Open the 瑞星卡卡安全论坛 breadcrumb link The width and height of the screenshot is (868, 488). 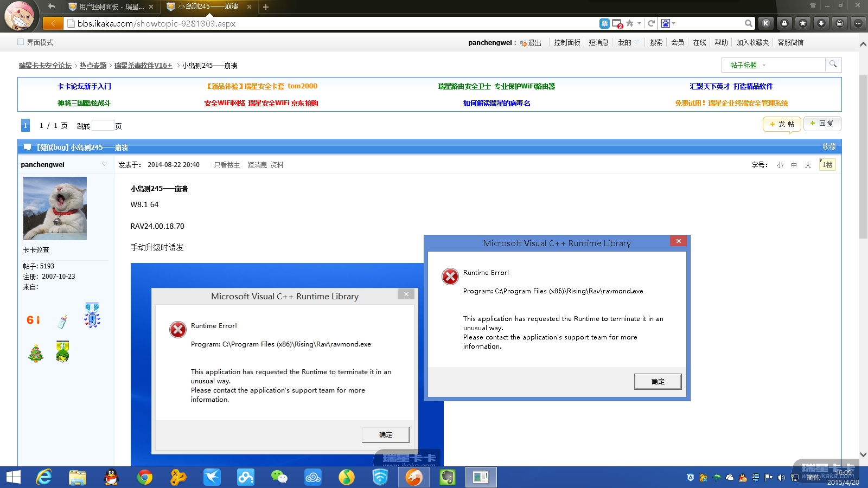(45, 66)
